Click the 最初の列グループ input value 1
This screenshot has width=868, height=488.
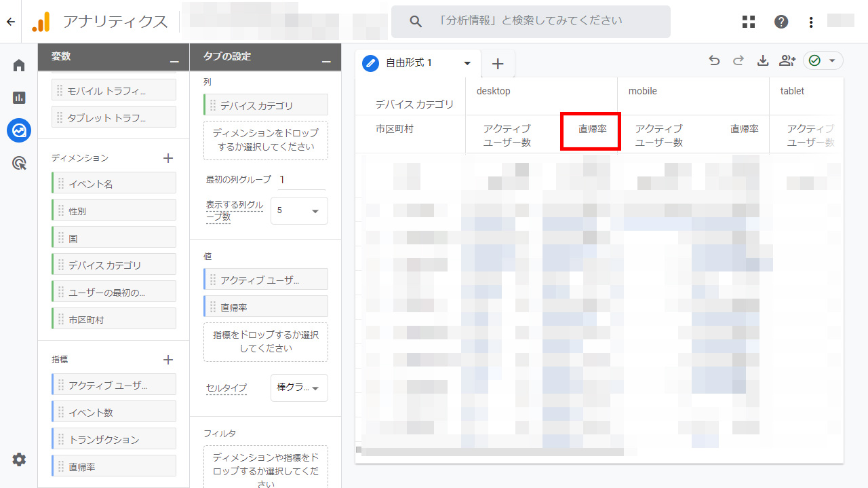301,180
